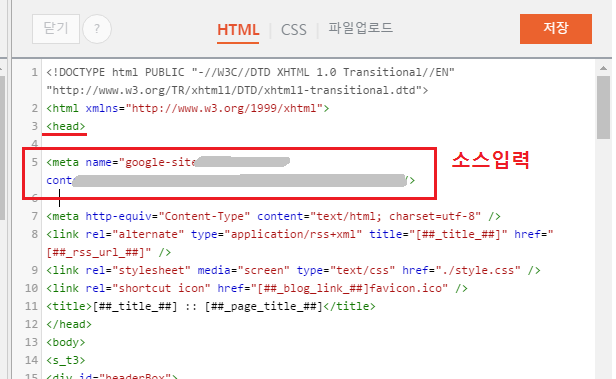Click the html xmlns line 2
Screen dimensions: 616x379
tap(188, 108)
